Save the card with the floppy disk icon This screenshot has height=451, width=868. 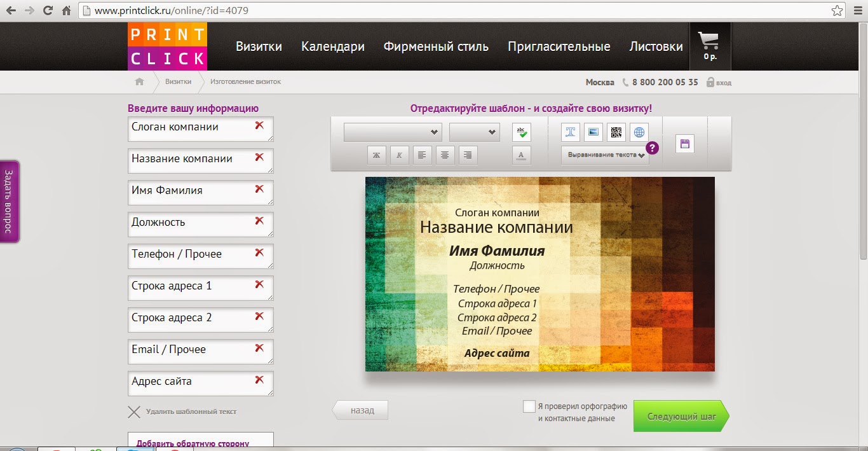[x=685, y=144]
